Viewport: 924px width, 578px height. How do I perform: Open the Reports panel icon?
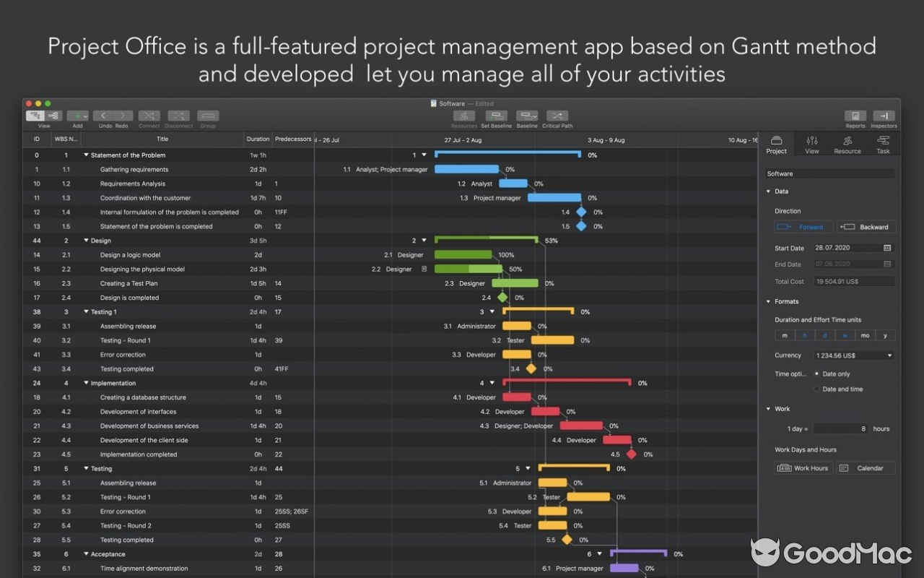pyautogui.click(x=855, y=116)
